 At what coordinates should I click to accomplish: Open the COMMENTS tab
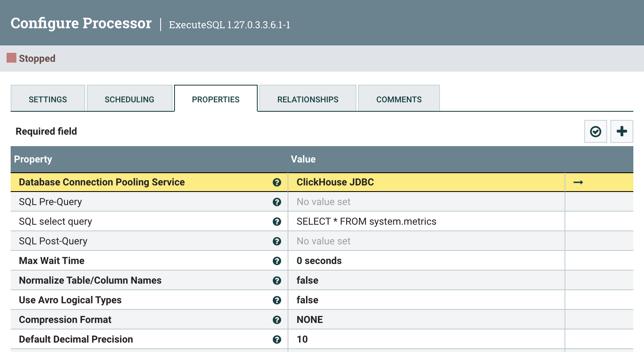click(399, 98)
